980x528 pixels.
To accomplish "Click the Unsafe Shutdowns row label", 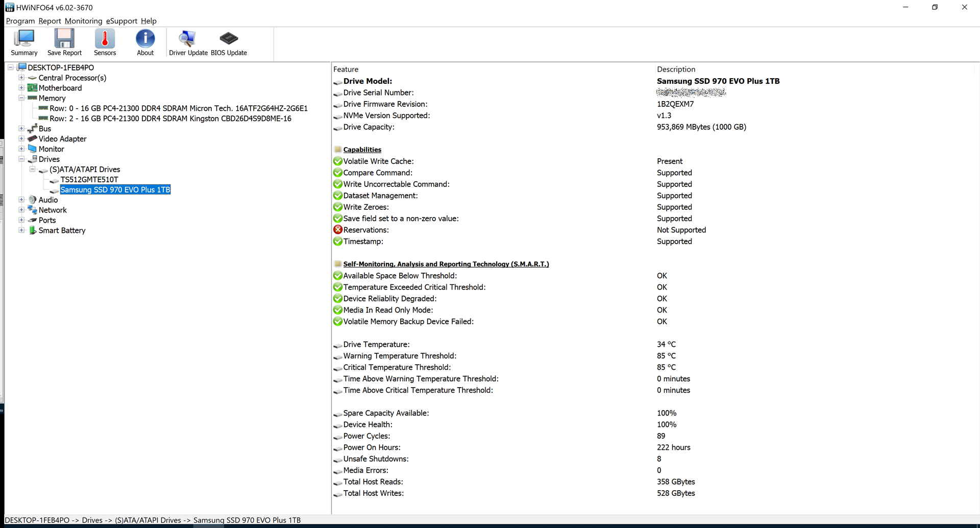I will click(x=376, y=459).
